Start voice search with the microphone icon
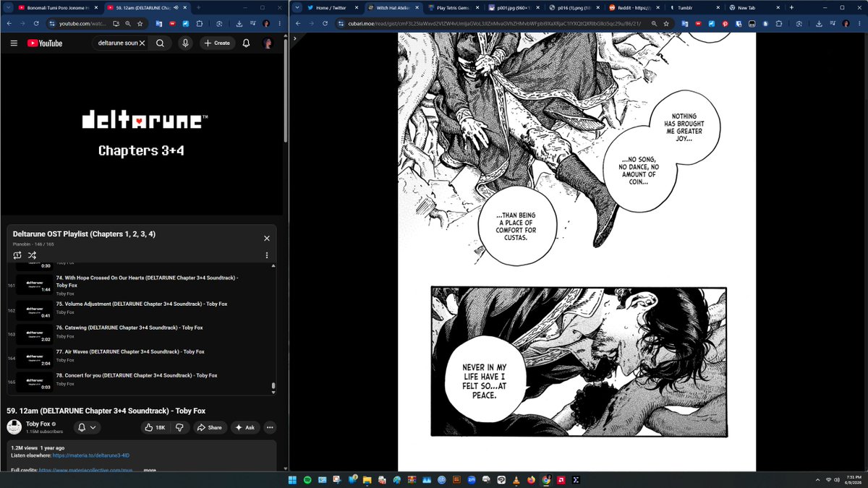This screenshot has width=868, height=488. (186, 43)
